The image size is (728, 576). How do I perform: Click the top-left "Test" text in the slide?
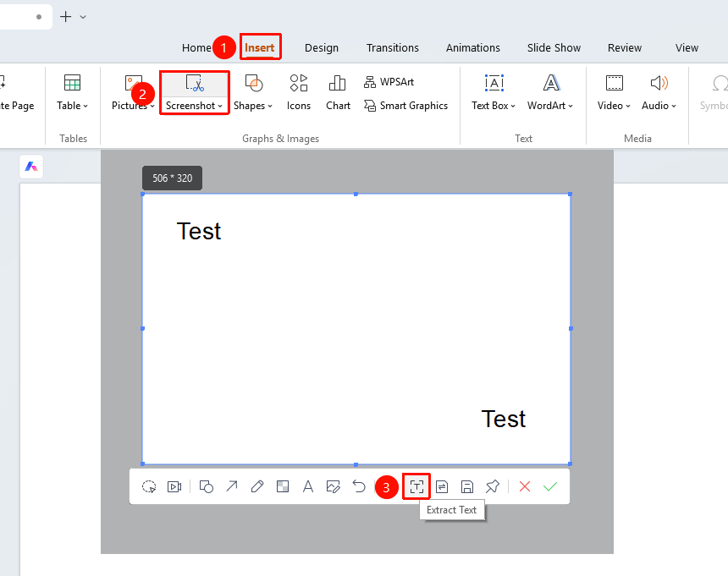(x=199, y=231)
